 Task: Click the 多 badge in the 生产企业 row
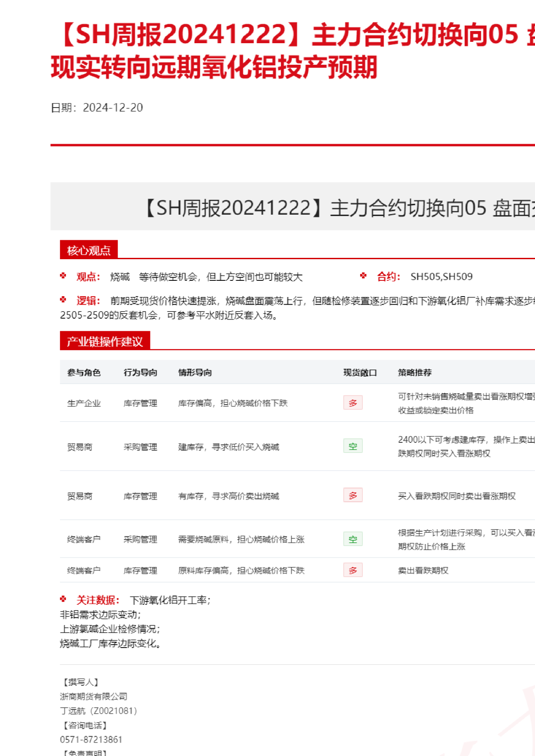pos(353,403)
